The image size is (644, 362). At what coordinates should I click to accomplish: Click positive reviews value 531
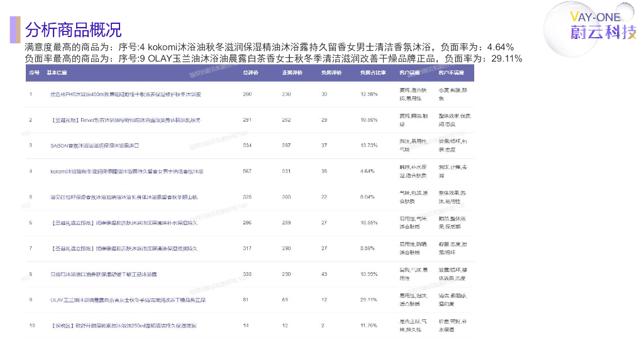(286, 172)
